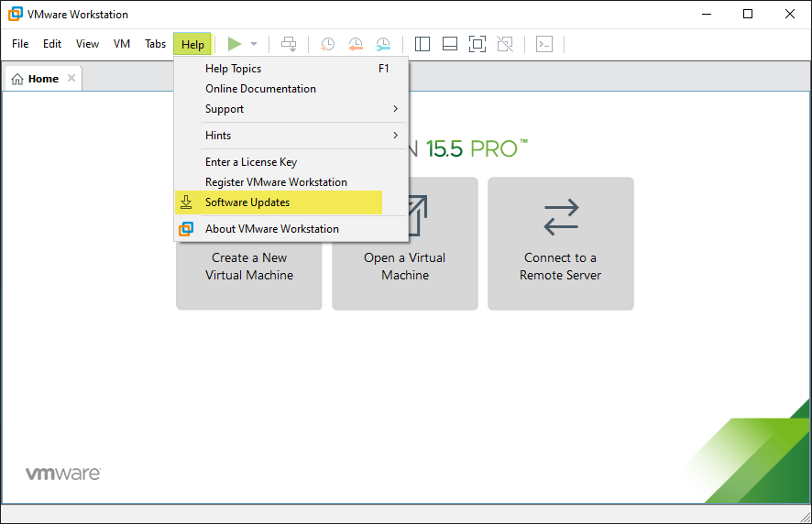Toggle the thumbnail bar view icon
The width and height of the screenshot is (812, 524).
(450, 44)
